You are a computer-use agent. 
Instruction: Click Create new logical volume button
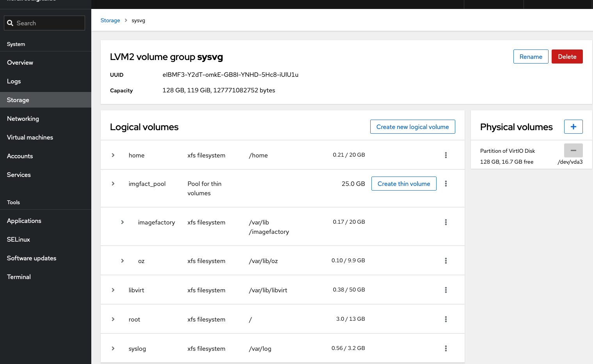pyautogui.click(x=412, y=127)
